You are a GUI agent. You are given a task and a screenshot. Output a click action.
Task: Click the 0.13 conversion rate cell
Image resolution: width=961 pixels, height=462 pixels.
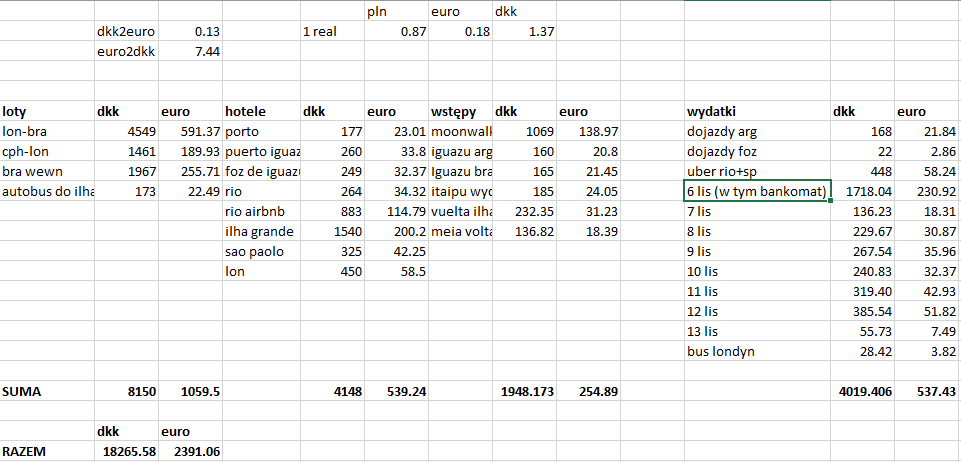click(x=191, y=31)
